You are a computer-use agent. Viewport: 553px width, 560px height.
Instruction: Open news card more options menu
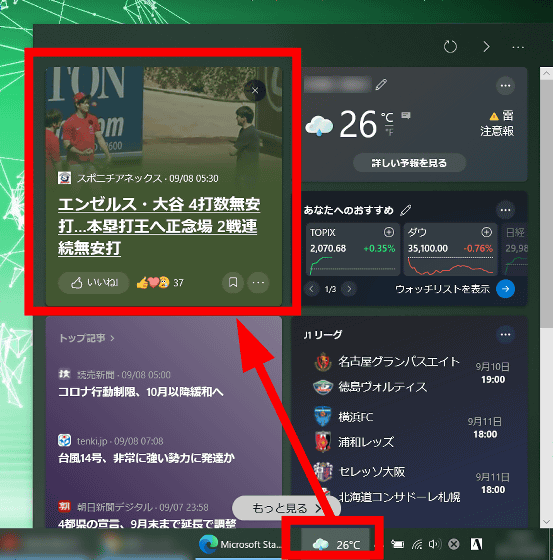point(258,283)
